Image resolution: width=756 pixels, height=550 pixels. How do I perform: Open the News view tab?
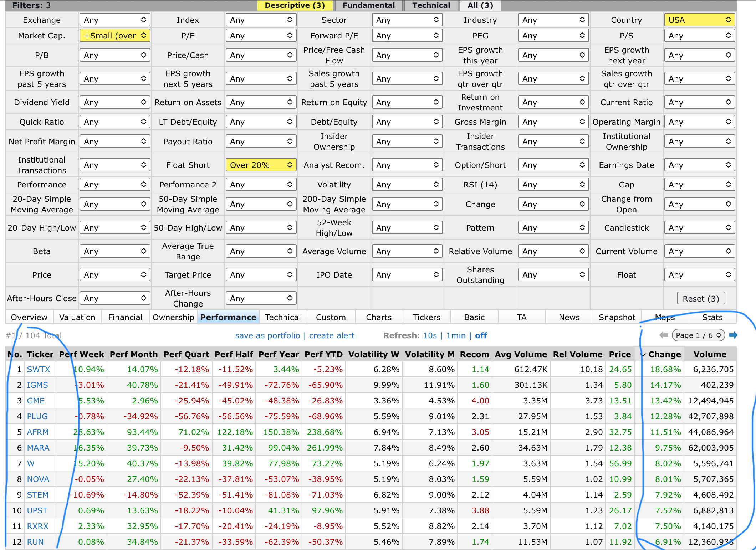(x=569, y=317)
